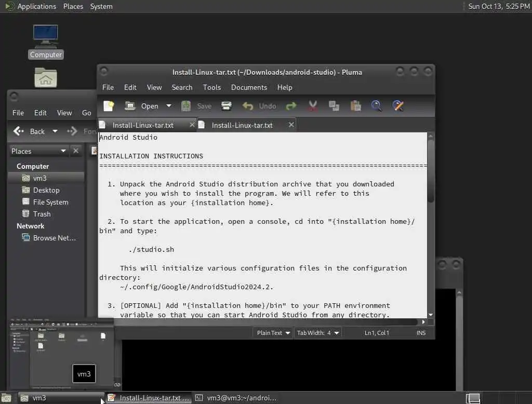Click the show desktop icon in bottom panel
The width and height of the screenshot is (532, 404).
(x=6, y=398)
